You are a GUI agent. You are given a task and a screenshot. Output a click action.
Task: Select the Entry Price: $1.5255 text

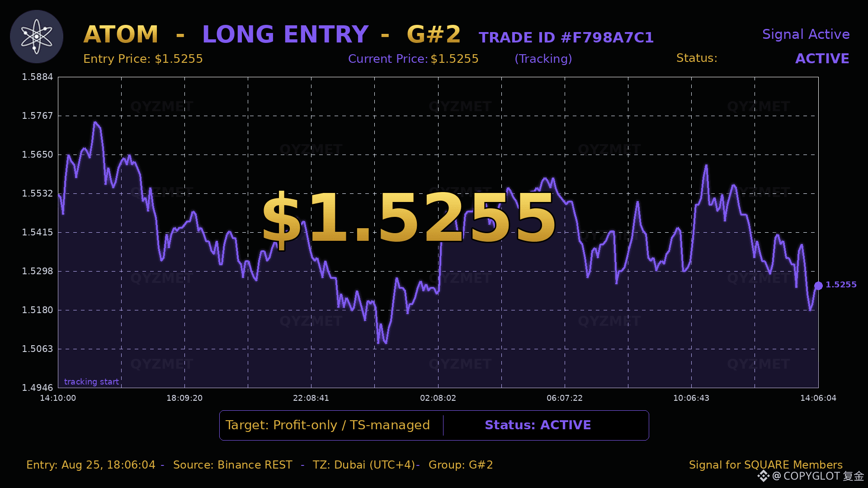coord(143,59)
